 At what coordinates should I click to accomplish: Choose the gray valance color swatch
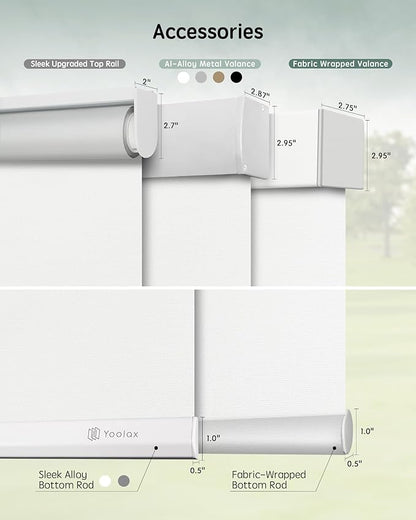(x=201, y=77)
